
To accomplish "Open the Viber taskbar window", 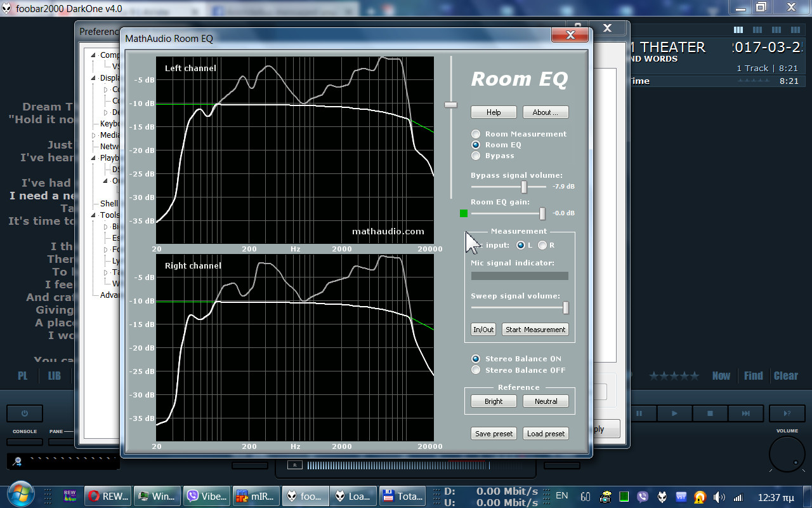I will (x=206, y=496).
